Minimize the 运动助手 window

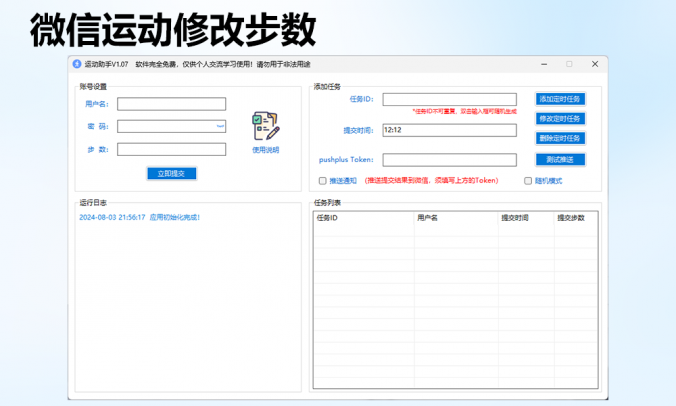[544, 64]
